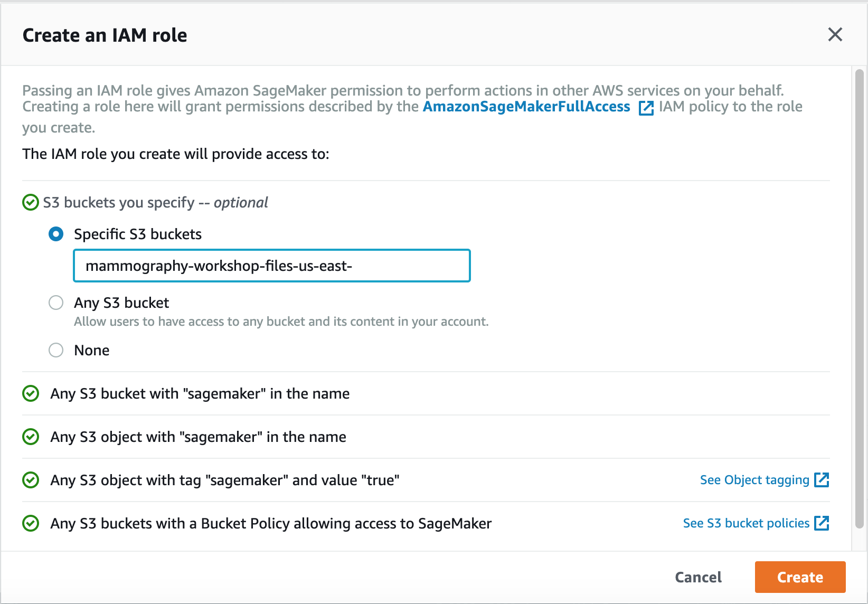The image size is (868, 604).
Task: Click the external link icon beside AmazonSageMakerFullAccess
Action: click(646, 108)
